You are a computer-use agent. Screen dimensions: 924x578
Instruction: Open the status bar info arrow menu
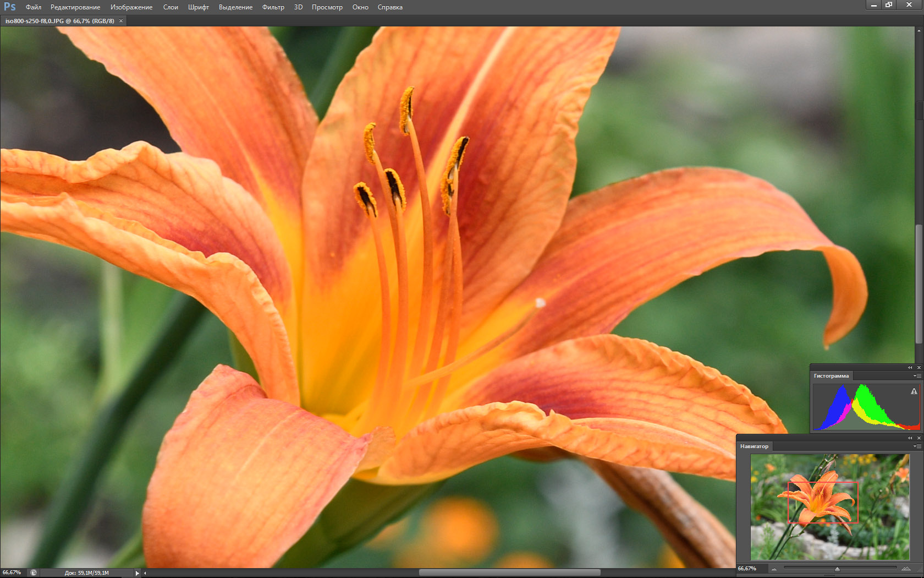click(x=137, y=573)
